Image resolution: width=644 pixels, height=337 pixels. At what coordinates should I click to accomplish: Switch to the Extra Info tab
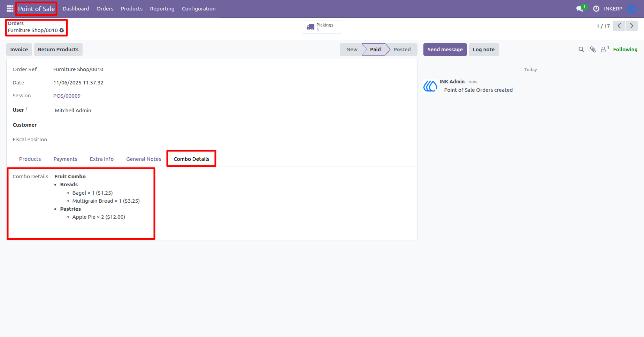(102, 159)
